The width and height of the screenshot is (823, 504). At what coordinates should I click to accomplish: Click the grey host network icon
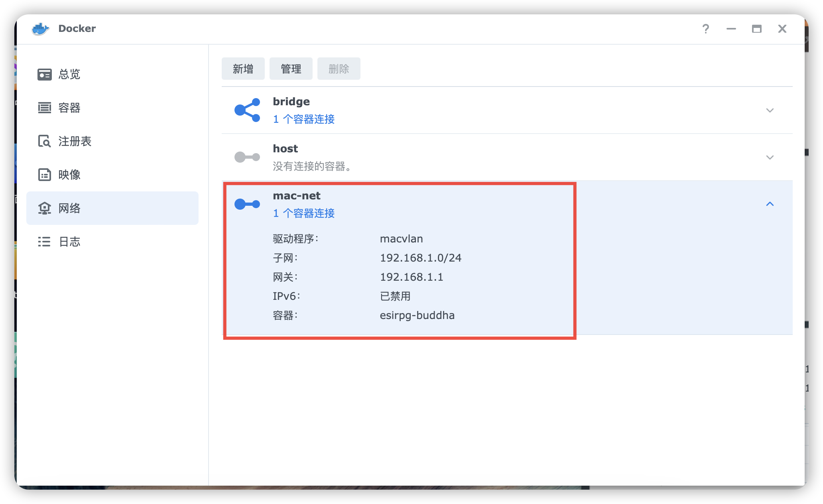(x=247, y=157)
